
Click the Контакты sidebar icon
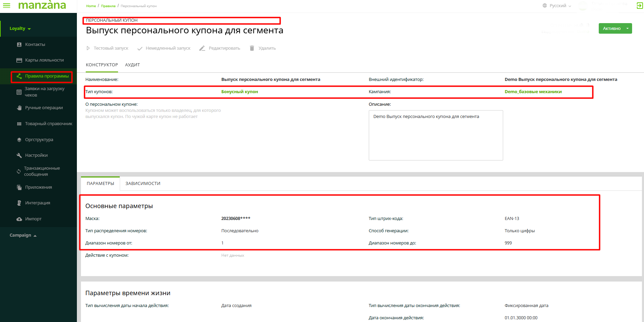coord(19,45)
